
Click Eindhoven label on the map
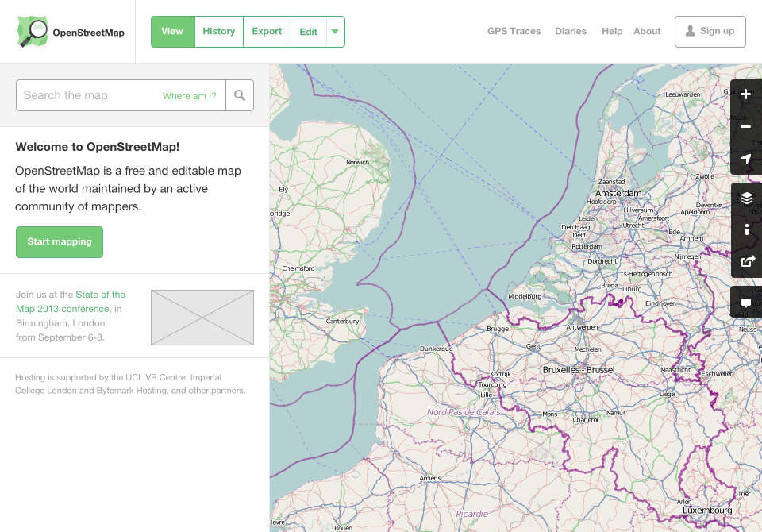pyautogui.click(x=660, y=303)
